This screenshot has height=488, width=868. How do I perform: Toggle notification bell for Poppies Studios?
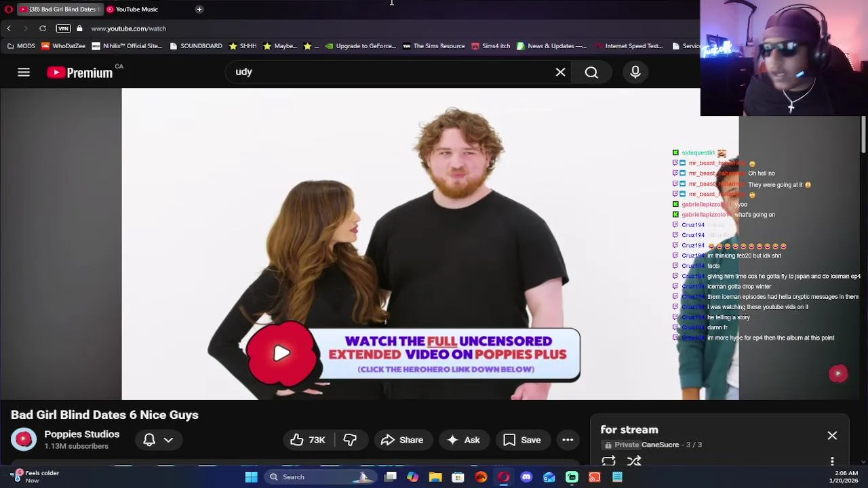tap(149, 440)
